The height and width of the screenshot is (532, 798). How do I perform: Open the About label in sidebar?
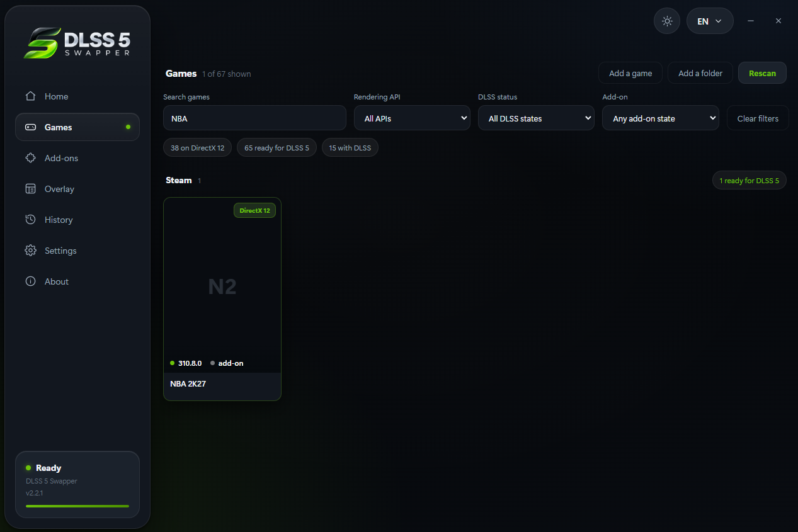click(57, 281)
